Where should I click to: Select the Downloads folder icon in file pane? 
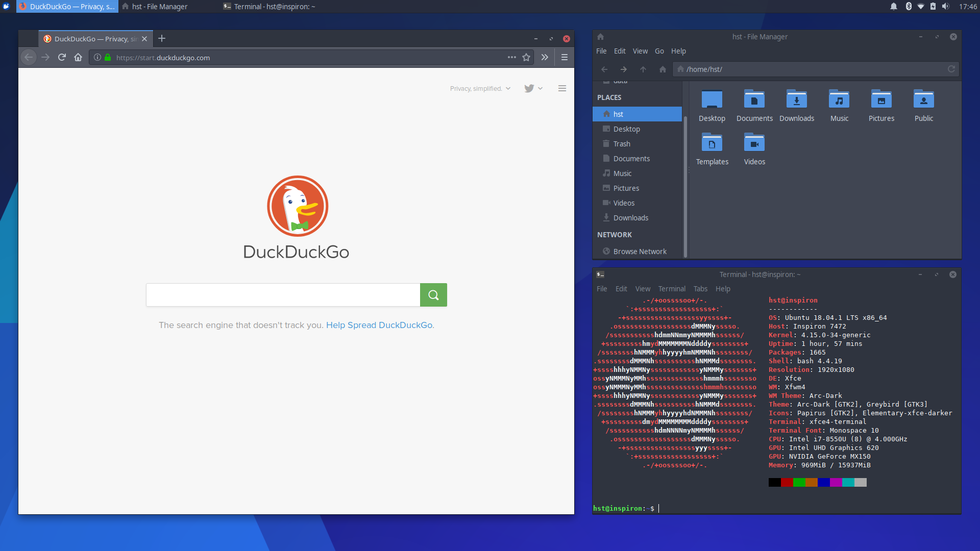coord(797,100)
